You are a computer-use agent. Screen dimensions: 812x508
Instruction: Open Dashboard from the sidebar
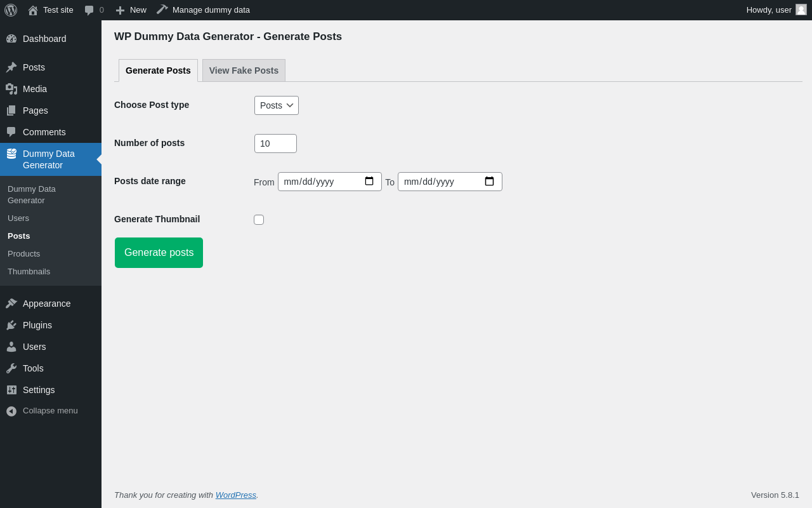(44, 39)
